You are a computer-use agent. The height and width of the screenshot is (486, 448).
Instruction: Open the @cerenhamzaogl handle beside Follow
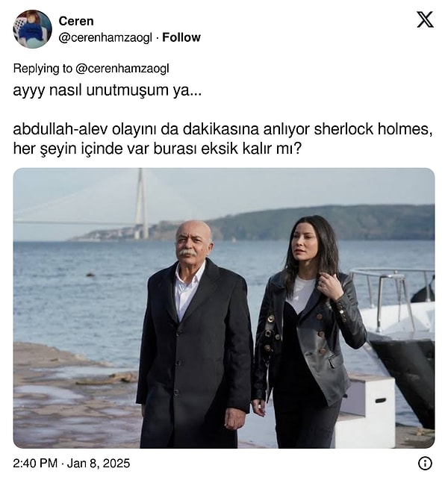[105, 38]
